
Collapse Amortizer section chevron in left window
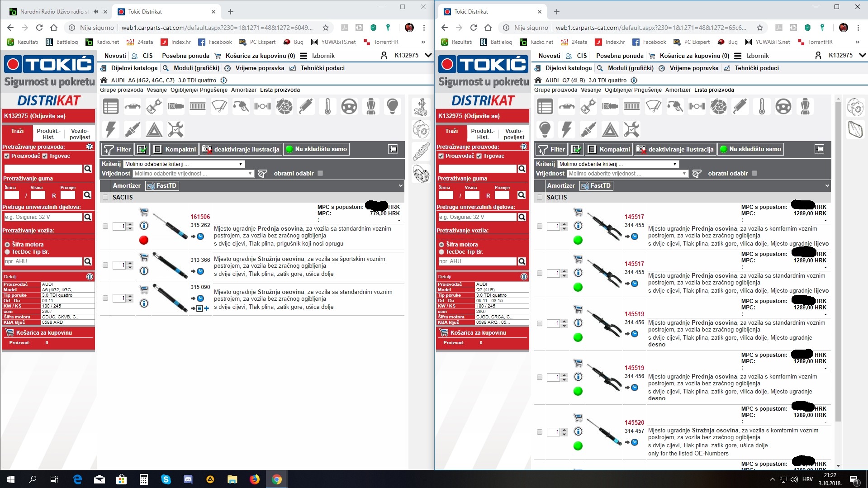coord(401,185)
